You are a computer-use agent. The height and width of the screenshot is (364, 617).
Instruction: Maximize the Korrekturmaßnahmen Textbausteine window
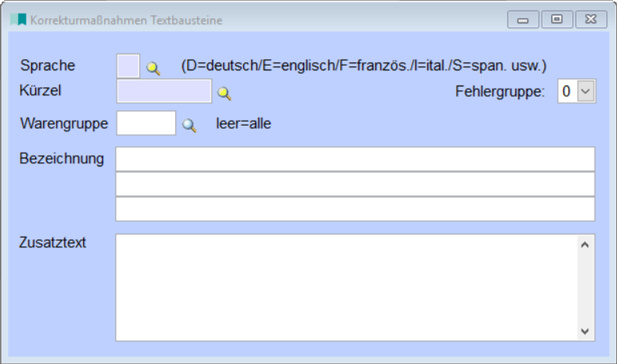coord(557,20)
